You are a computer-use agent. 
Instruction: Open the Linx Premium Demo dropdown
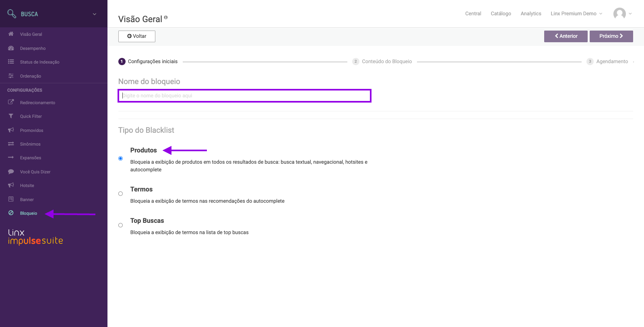click(x=576, y=14)
